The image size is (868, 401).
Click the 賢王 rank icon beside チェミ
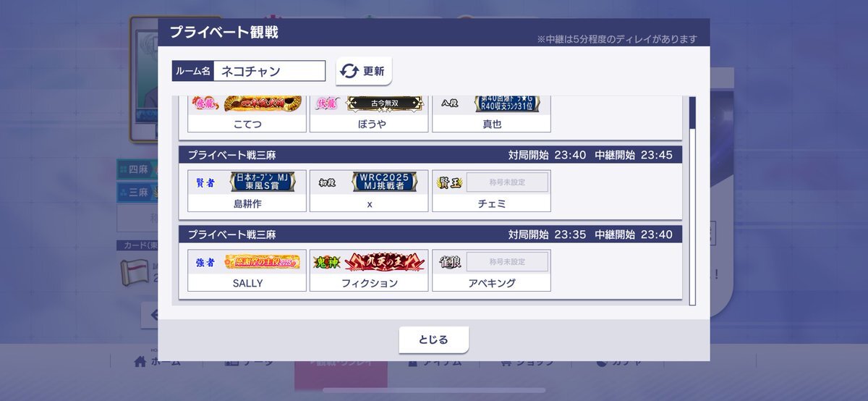coord(450,182)
